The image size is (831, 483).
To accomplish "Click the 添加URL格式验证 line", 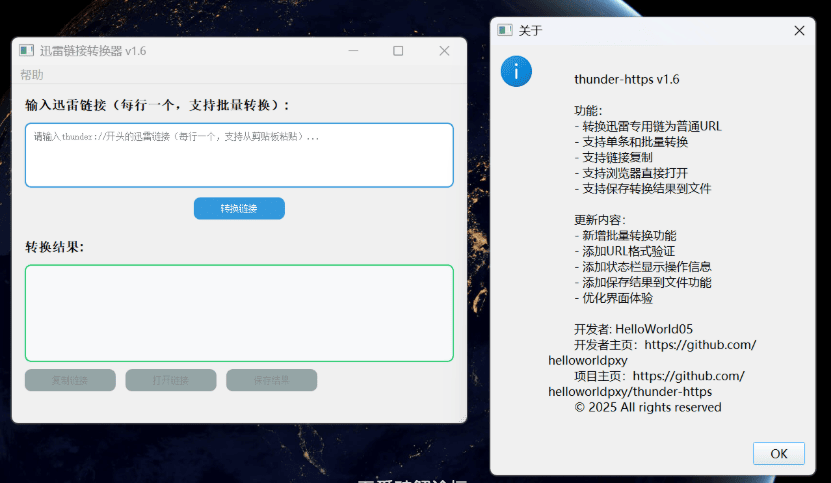I will (x=624, y=251).
